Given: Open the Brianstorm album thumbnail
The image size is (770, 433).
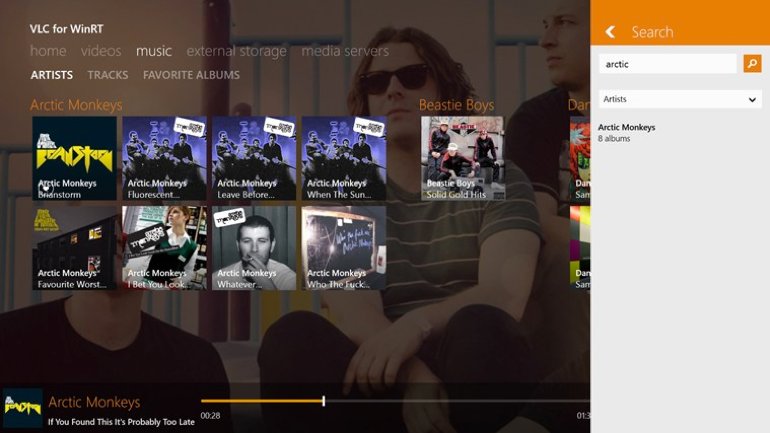Looking at the screenshot, I should (74, 158).
